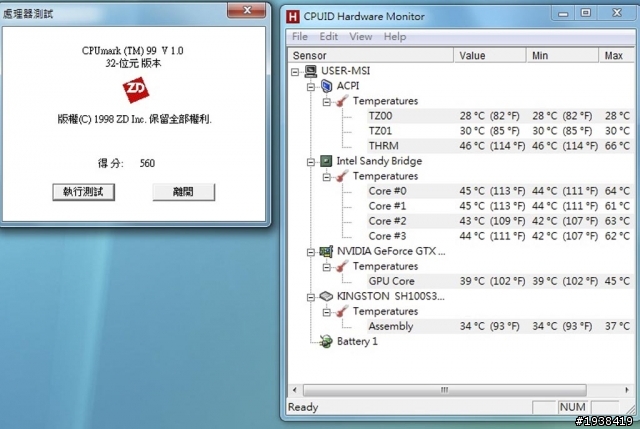Collapse KINGSTON Temperatures branch
The height and width of the screenshot is (429, 640).
tap(327, 313)
